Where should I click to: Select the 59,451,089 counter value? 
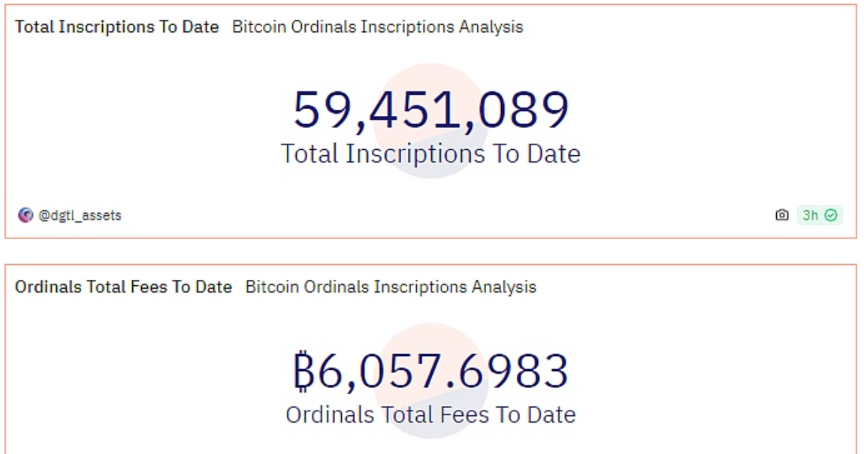tap(431, 110)
